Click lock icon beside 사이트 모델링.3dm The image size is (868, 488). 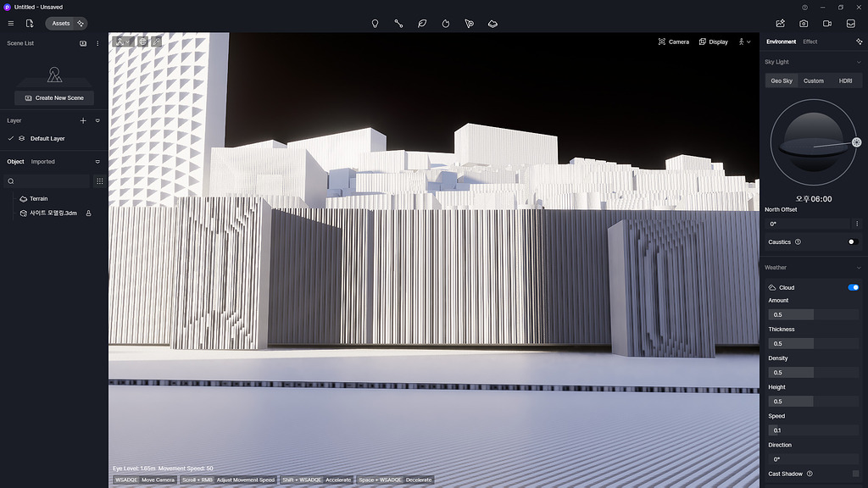pyautogui.click(x=88, y=213)
